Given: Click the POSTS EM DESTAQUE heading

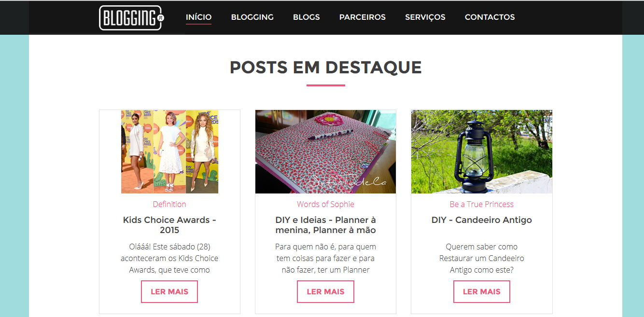Looking at the screenshot, I should point(325,67).
